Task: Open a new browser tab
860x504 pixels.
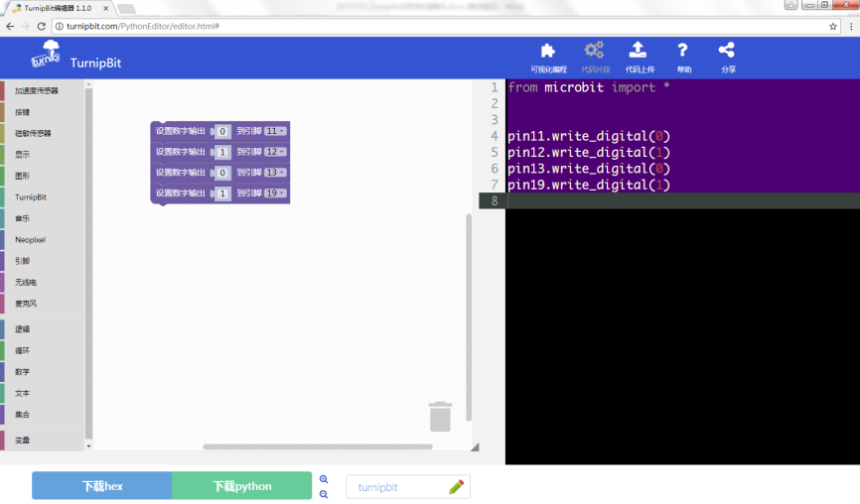Action: click(127, 9)
